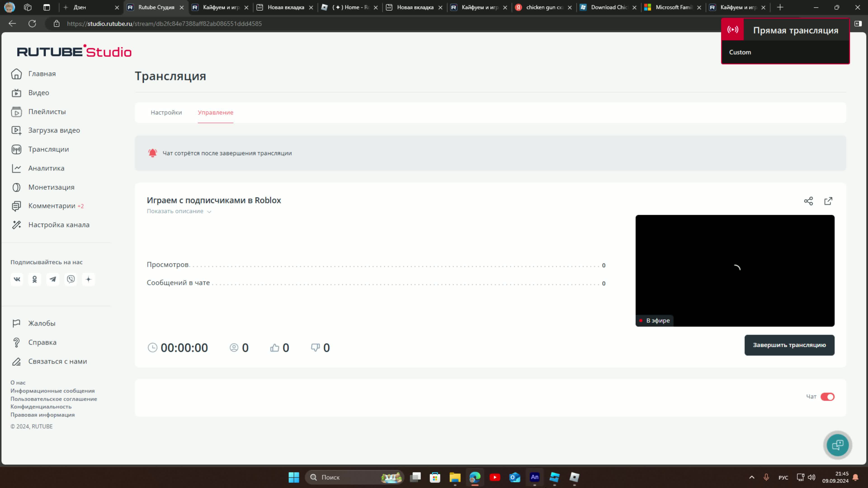Click the VK icon under Подписывайтесь на нас
This screenshot has width=868, height=488.
coord(17,279)
